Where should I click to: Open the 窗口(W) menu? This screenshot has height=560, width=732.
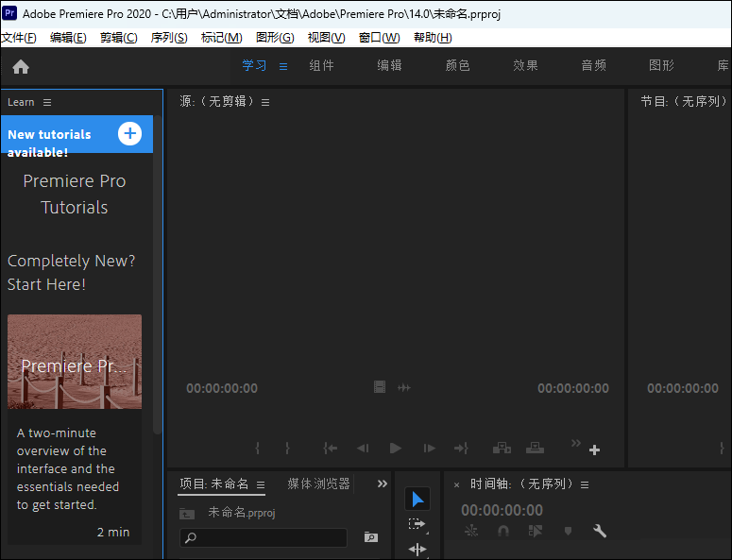(x=379, y=38)
